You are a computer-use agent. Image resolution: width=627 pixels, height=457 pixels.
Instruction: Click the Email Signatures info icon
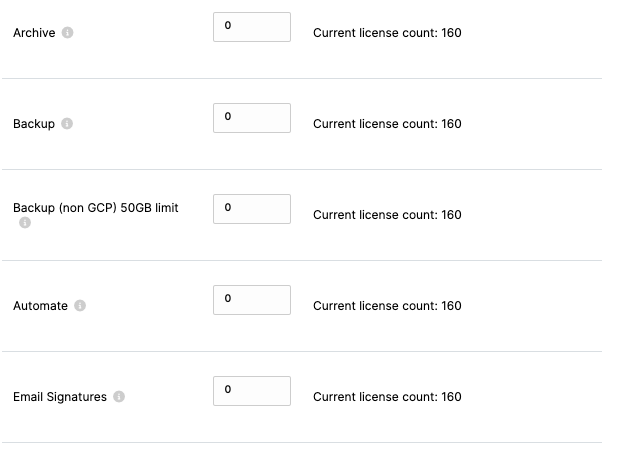click(119, 397)
